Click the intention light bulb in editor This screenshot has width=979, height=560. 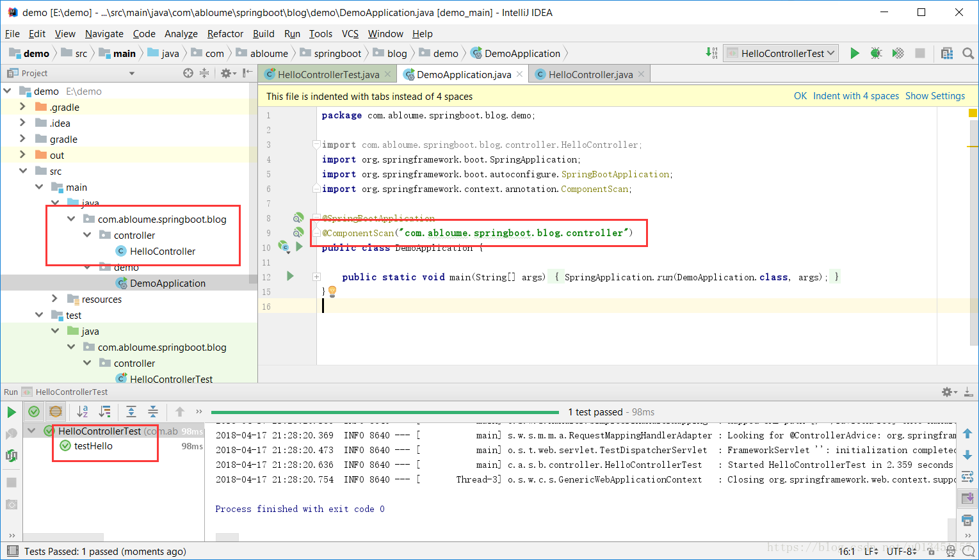coord(332,291)
